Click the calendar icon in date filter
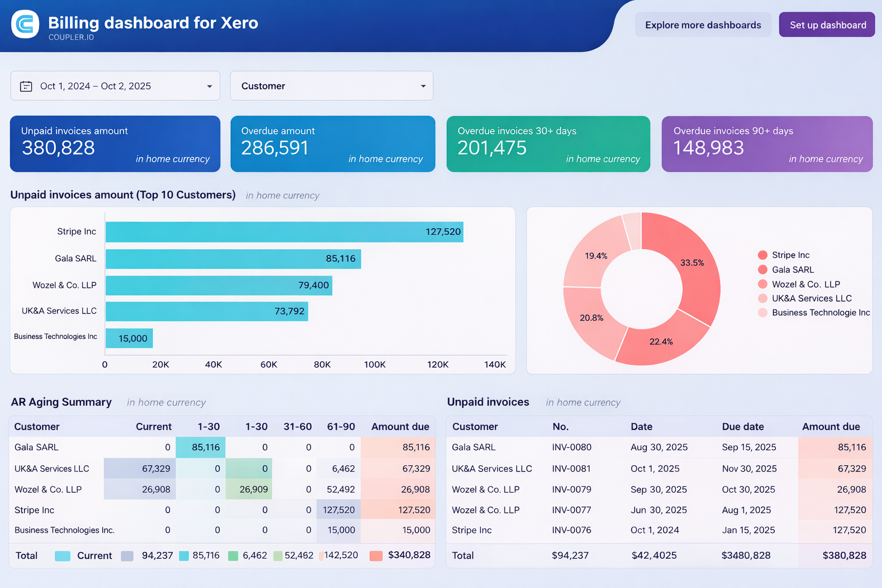This screenshot has width=882, height=588. click(26, 86)
